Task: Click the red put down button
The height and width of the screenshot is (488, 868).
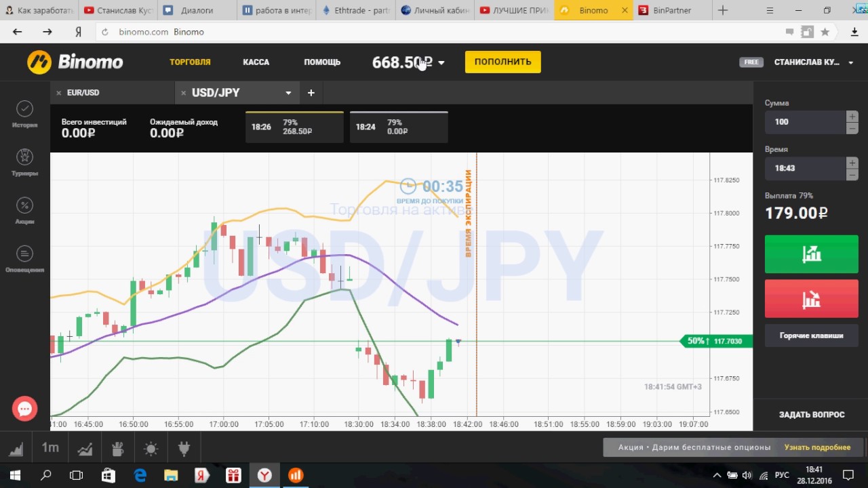Action: tap(812, 299)
